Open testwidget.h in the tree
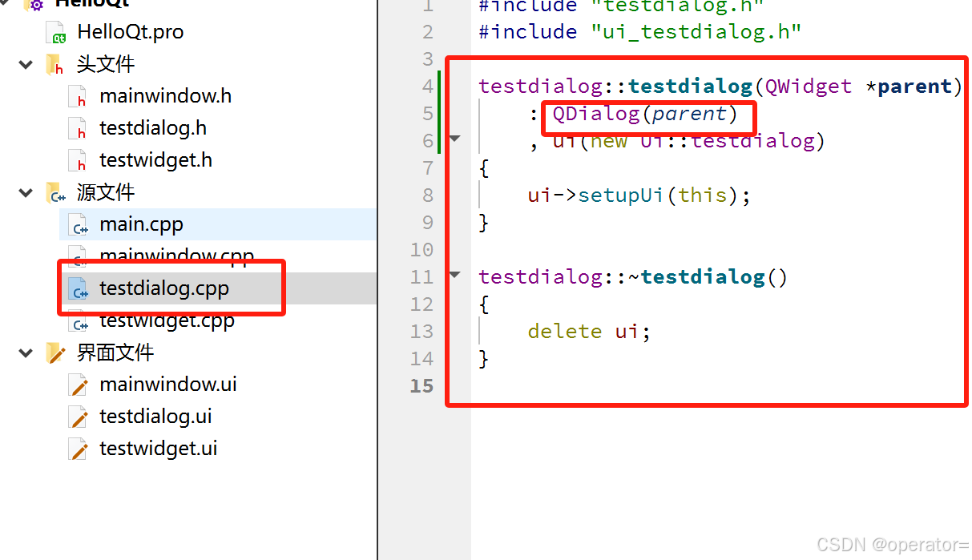Viewport: 972px width, 560px height. tap(155, 160)
